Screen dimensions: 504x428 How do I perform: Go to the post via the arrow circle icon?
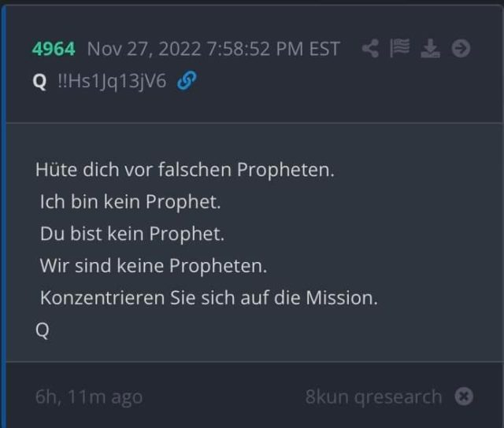pos(461,49)
